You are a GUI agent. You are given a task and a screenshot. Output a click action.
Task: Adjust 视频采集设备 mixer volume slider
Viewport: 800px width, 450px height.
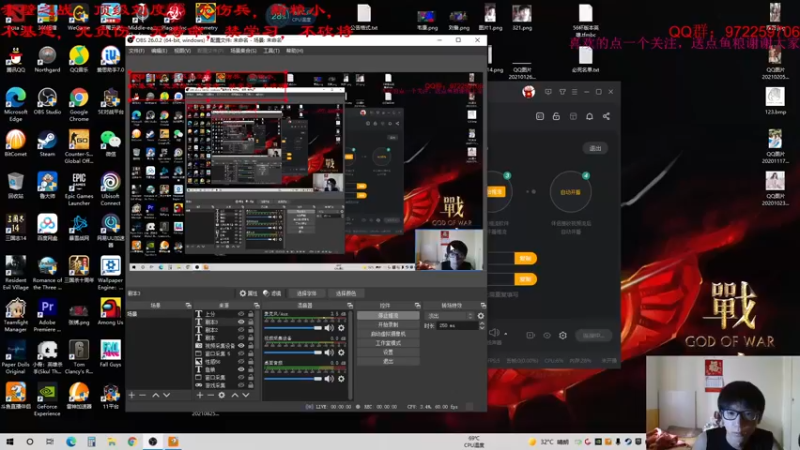[293, 353]
